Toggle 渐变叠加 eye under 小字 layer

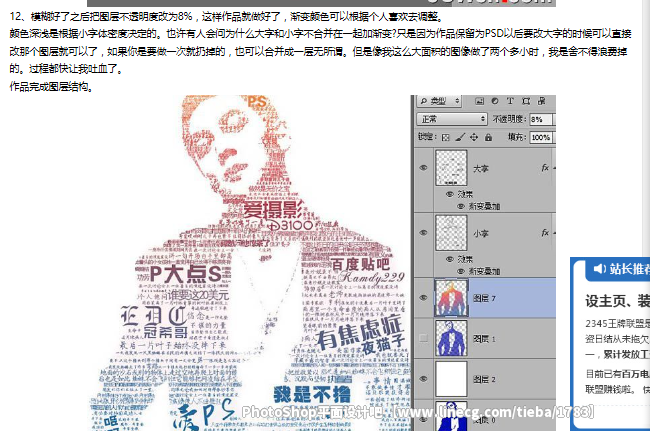click(x=461, y=271)
